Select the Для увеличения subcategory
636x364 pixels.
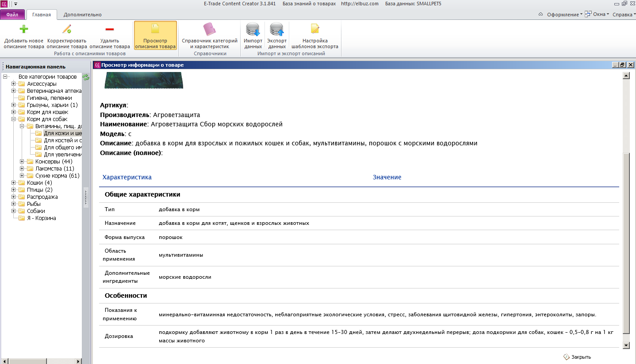(x=62, y=155)
